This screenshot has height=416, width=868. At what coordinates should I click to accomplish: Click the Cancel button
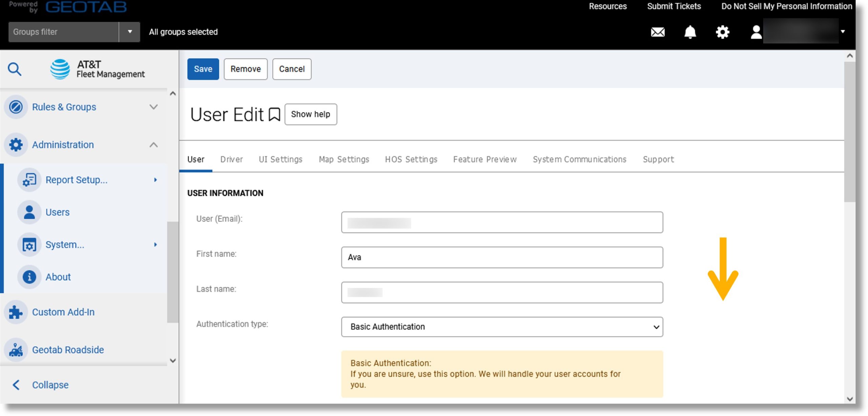(292, 69)
